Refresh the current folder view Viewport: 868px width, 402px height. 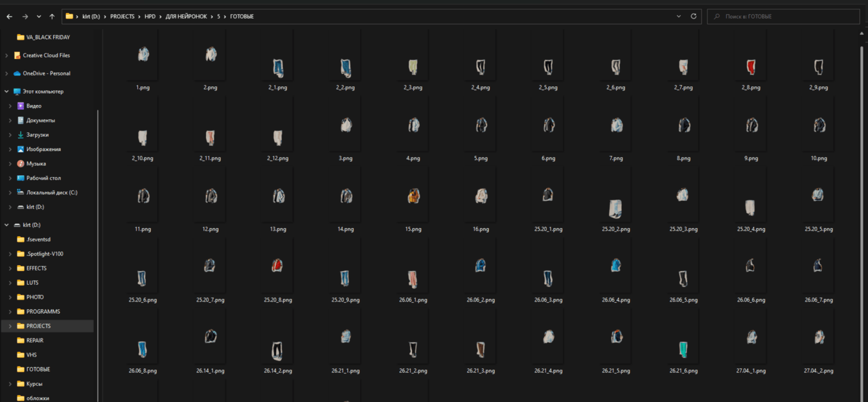coord(694,16)
